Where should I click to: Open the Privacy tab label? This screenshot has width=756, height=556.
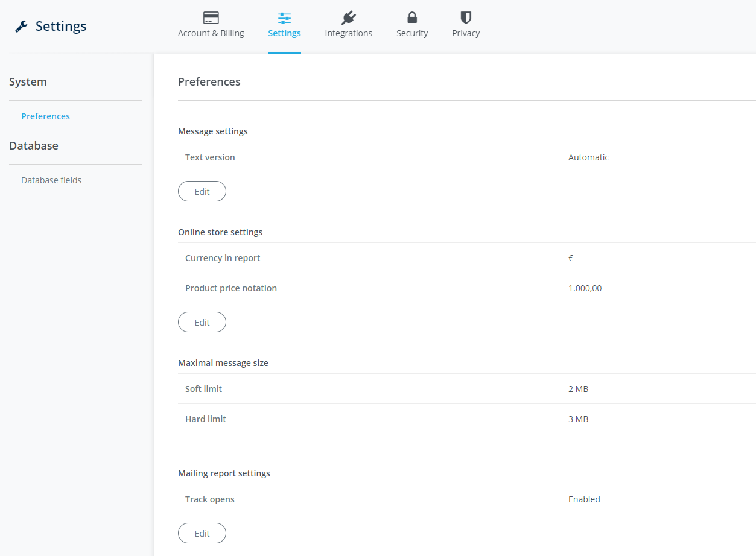[x=466, y=33]
